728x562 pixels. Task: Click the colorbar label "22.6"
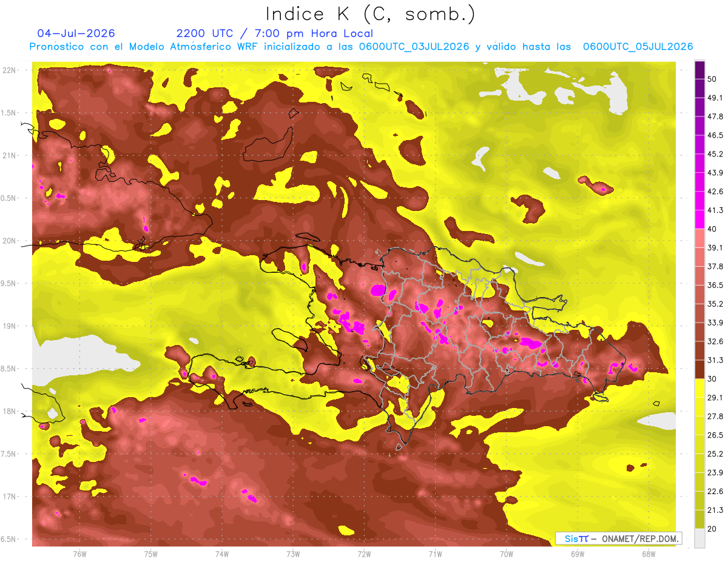[x=715, y=492]
